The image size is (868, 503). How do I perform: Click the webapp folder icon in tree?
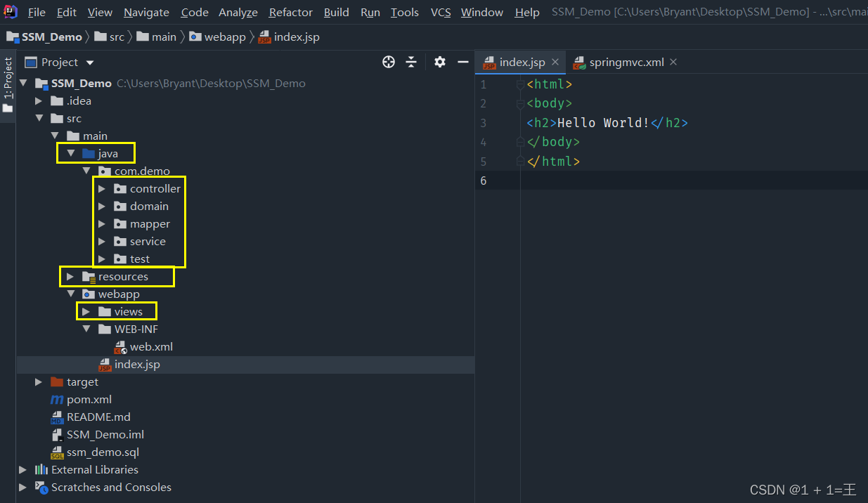(x=89, y=294)
